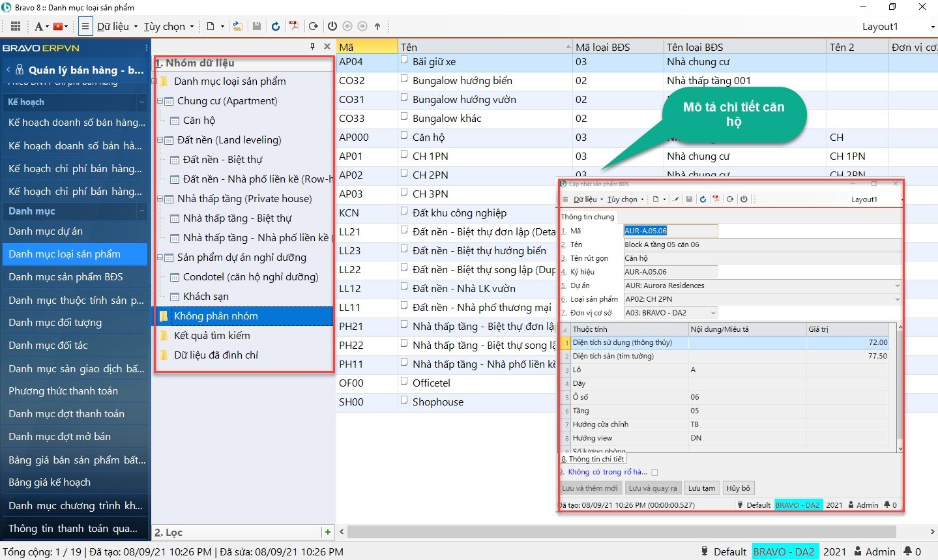Open Danh mục sản phẩm BĐS in sidebar
938x560 pixels.
75,277
